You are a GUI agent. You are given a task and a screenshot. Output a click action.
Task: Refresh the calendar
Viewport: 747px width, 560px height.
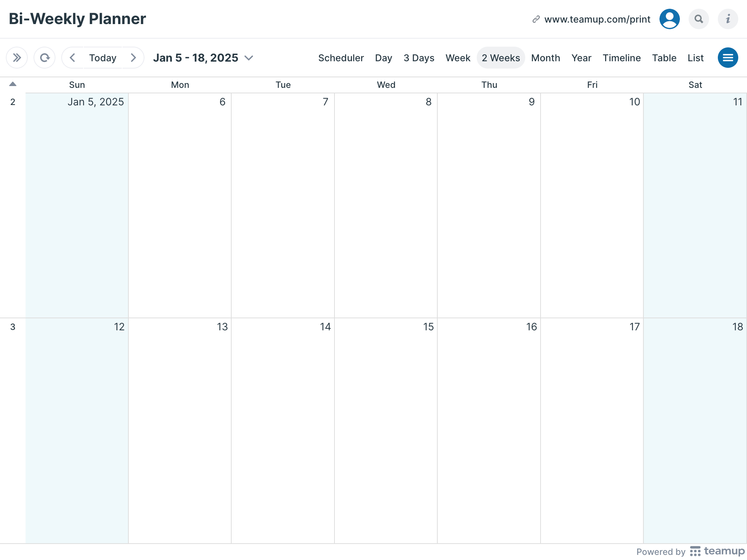44,58
